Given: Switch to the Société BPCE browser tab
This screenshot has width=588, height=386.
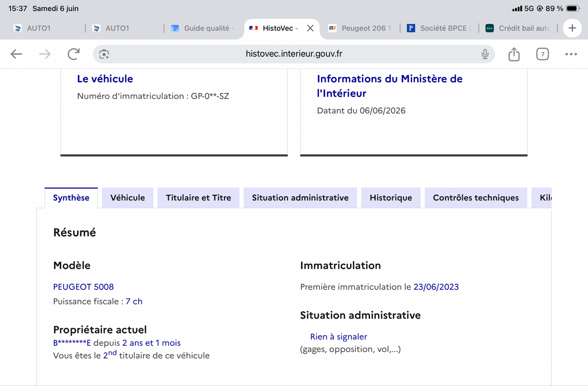Looking at the screenshot, I should [x=439, y=28].
